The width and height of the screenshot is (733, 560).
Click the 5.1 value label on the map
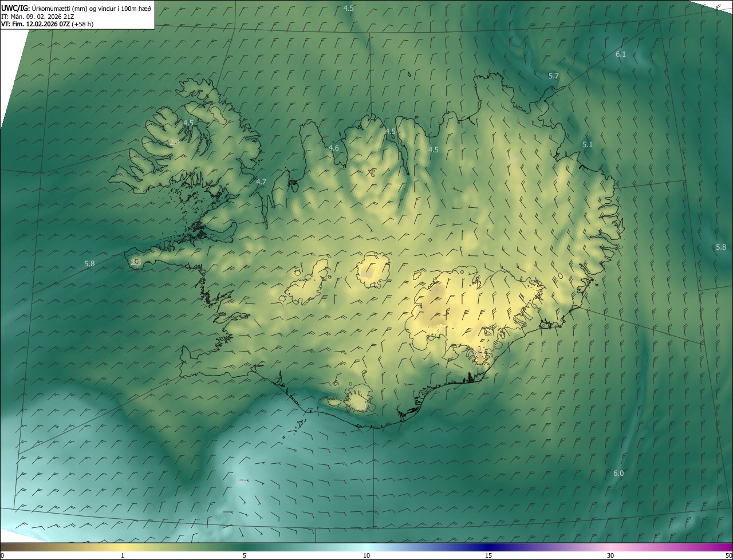(588, 145)
